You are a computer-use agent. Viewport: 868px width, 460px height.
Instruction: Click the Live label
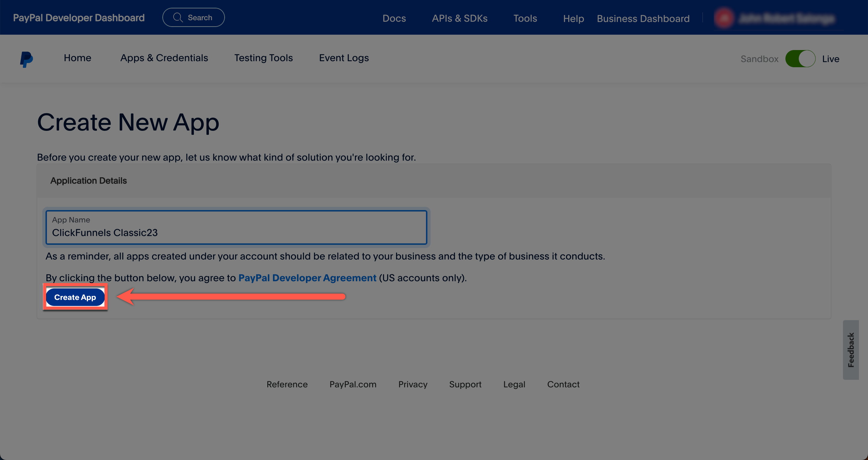(x=830, y=59)
